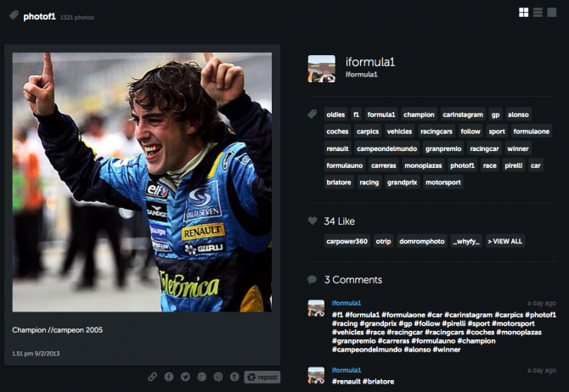569x392 pixels.
Task: Click the photof1 page title
Action: (x=39, y=17)
